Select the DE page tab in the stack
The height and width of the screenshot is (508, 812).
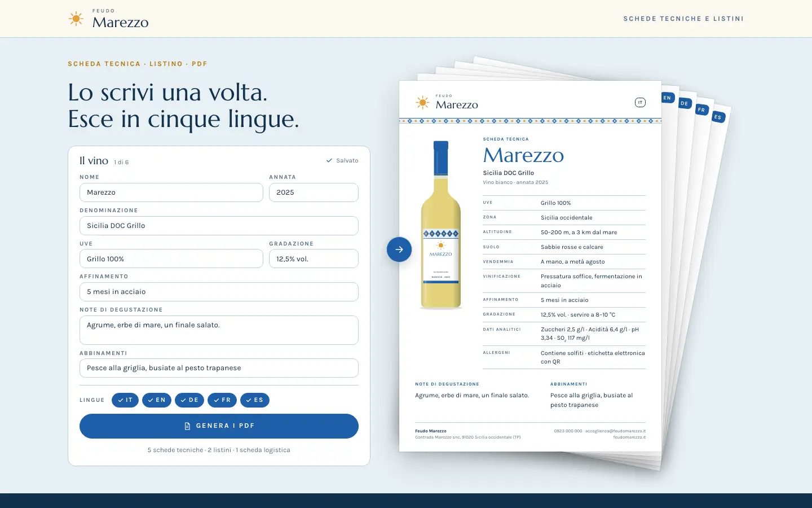684,103
